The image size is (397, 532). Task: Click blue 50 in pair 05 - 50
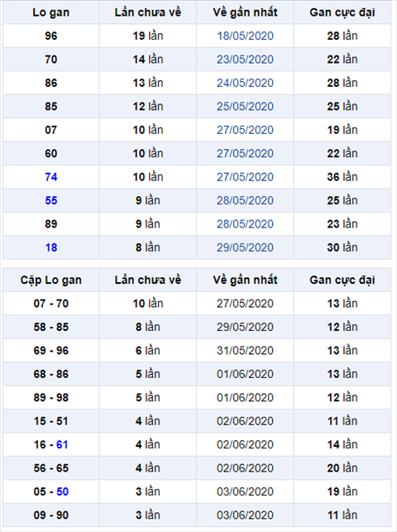click(x=62, y=491)
